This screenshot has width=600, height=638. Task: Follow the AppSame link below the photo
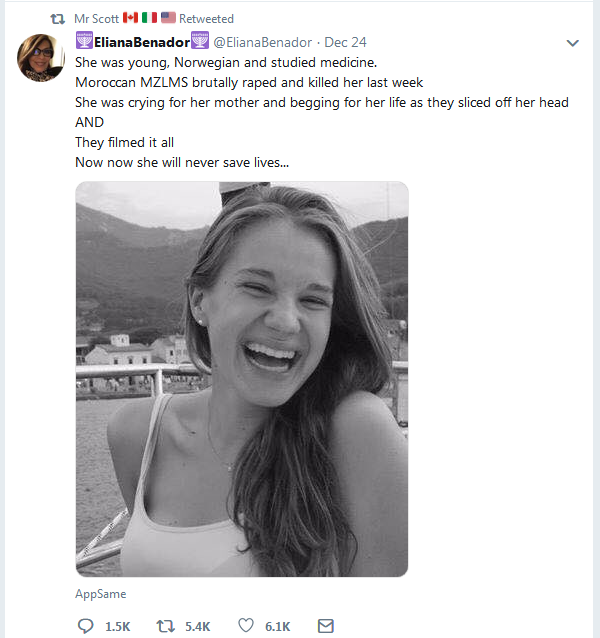(x=100, y=593)
